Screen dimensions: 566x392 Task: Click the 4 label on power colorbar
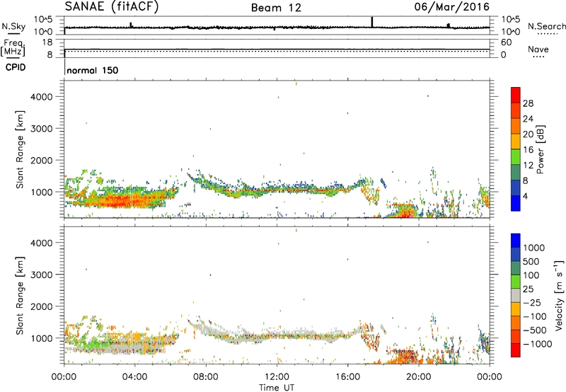pos(526,197)
